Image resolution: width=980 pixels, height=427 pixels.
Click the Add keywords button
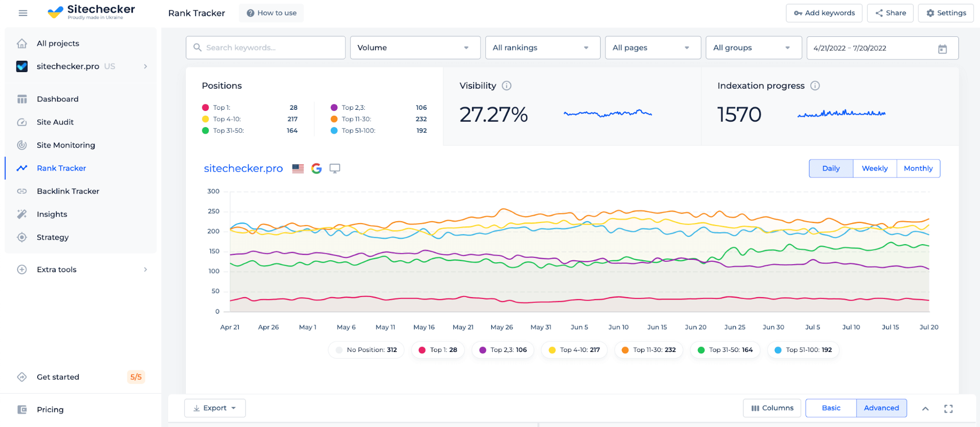pos(824,13)
